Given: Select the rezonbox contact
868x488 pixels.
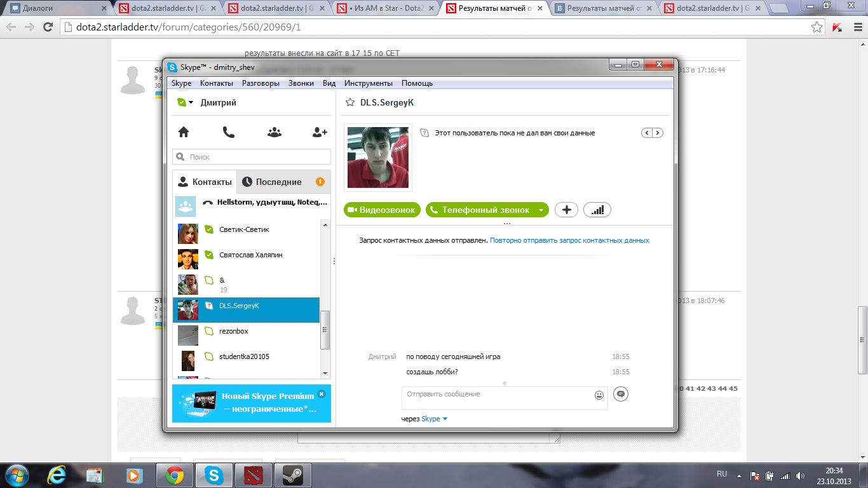Looking at the screenshot, I should pyautogui.click(x=247, y=335).
